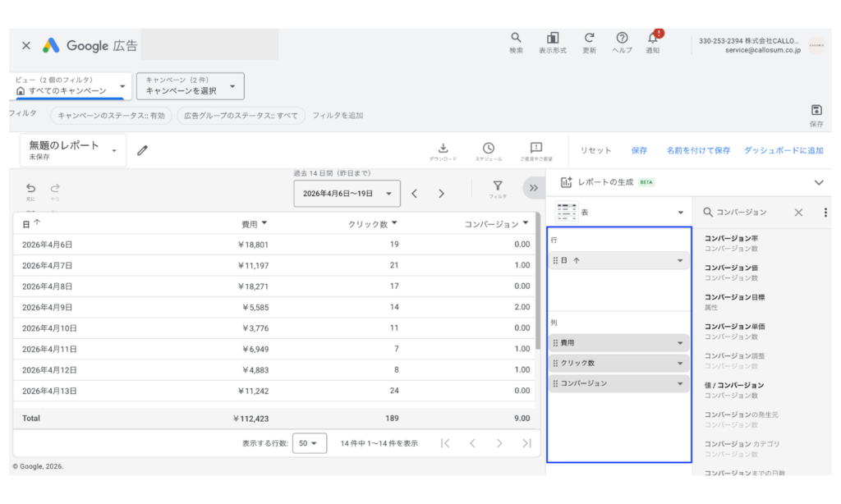Refresh data with the 更新 icon
This screenshot has width=841, height=504.
coord(589,39)
